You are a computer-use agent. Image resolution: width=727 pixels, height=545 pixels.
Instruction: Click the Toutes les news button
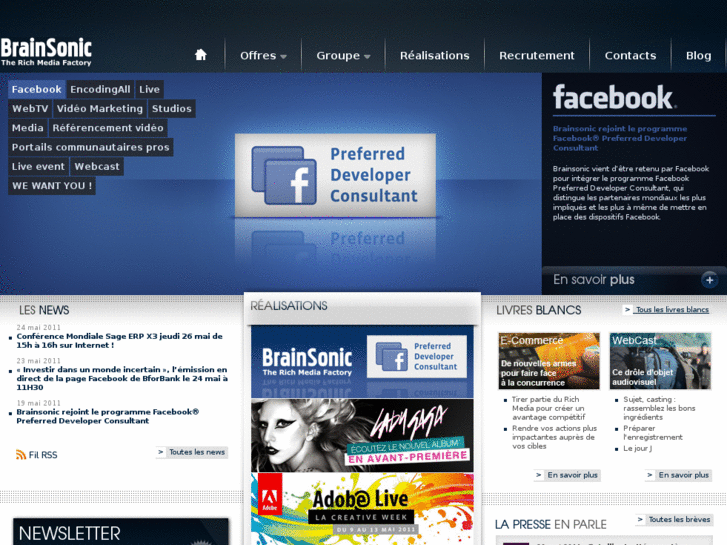tap(192, 452)
